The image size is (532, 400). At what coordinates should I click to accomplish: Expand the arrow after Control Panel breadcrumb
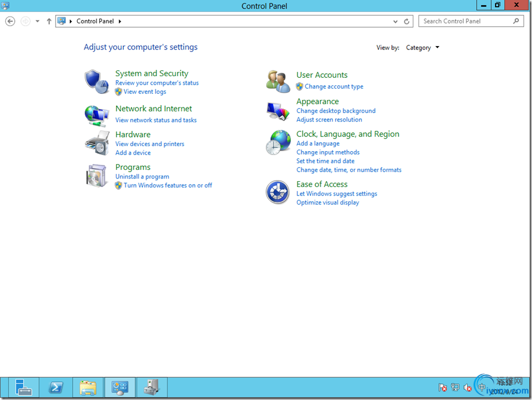[x=120, y=22]
